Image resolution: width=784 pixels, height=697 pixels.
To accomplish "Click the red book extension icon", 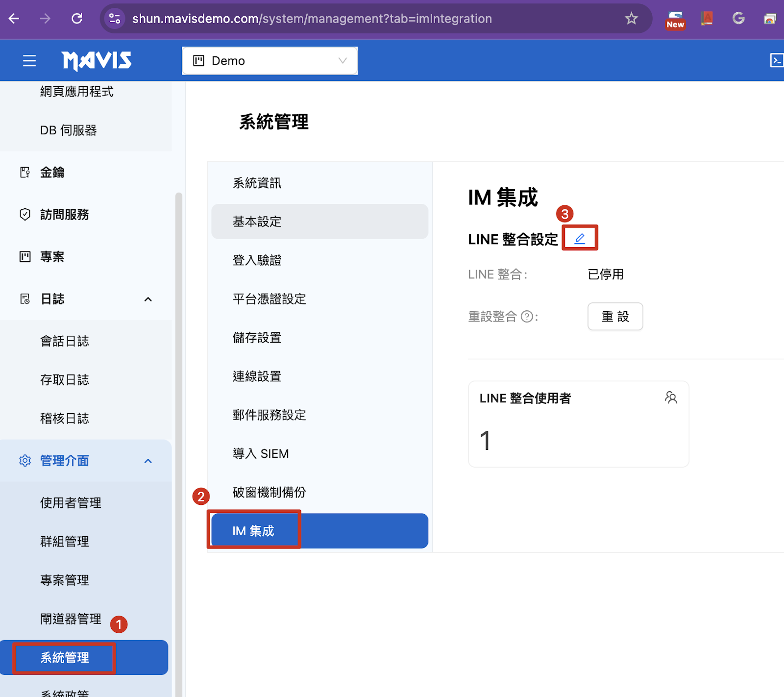I will click(707, 19).
